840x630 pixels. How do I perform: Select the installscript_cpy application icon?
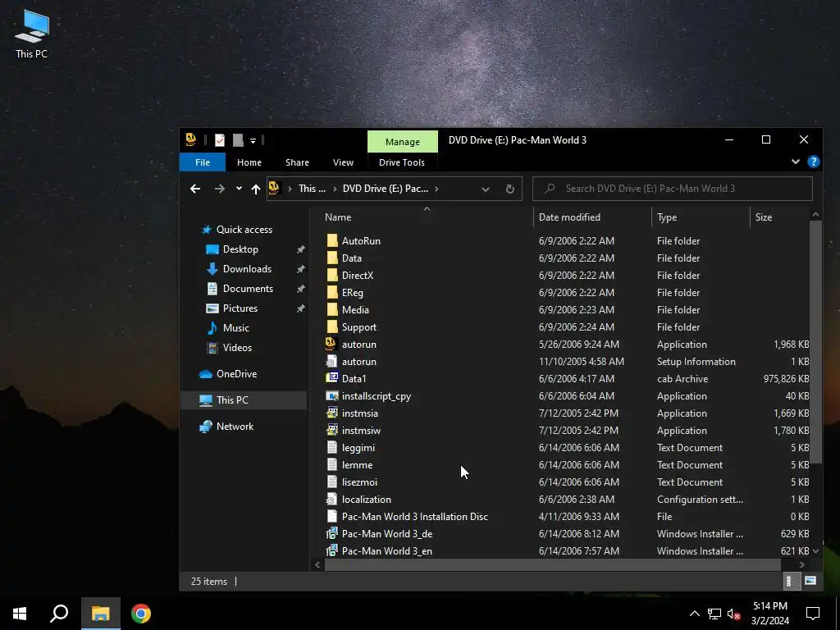[x=332, y=396]
